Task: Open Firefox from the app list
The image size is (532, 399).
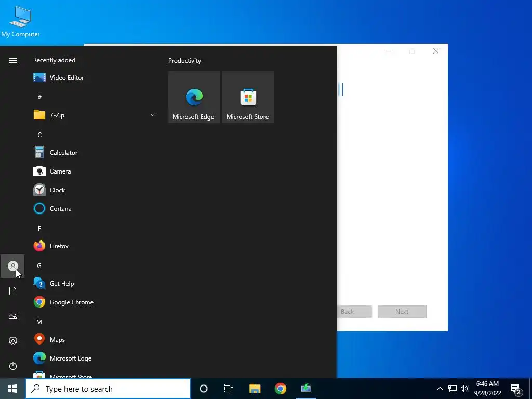Action: (95, 246)
